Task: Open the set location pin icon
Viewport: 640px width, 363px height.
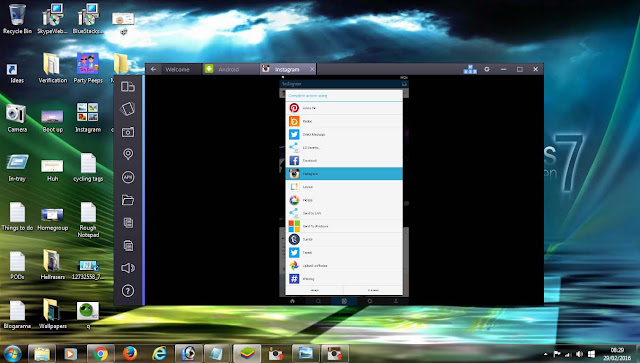Action: pyautogui.click(x=128, y=154)
